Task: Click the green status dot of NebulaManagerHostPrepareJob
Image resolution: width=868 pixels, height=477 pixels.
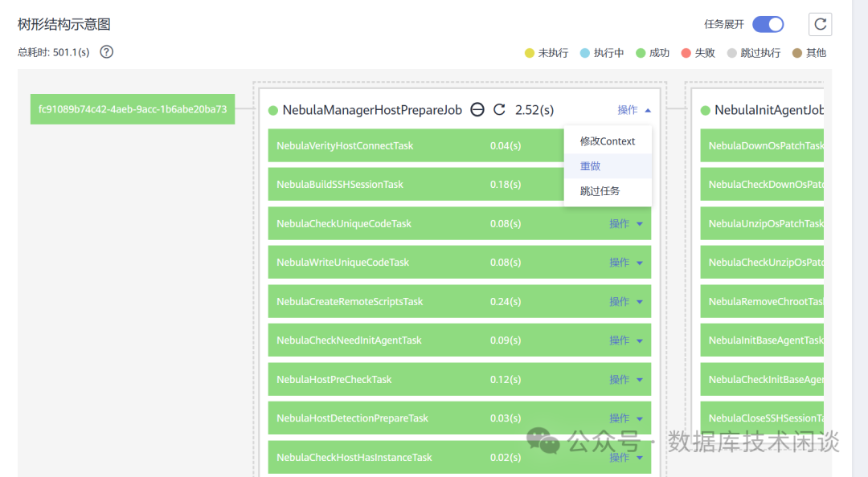Action: click(x=273, y=110)
